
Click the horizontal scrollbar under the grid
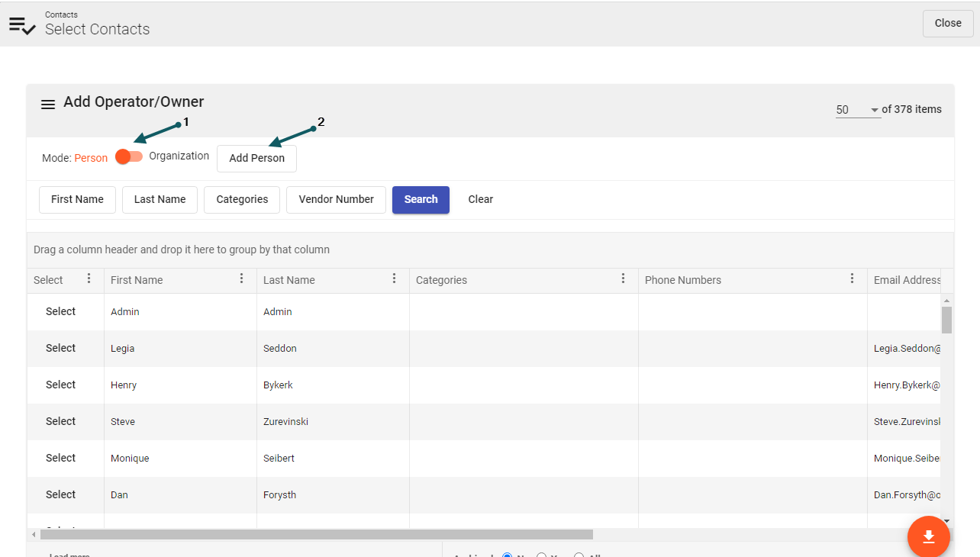click(x=316, y=535)
